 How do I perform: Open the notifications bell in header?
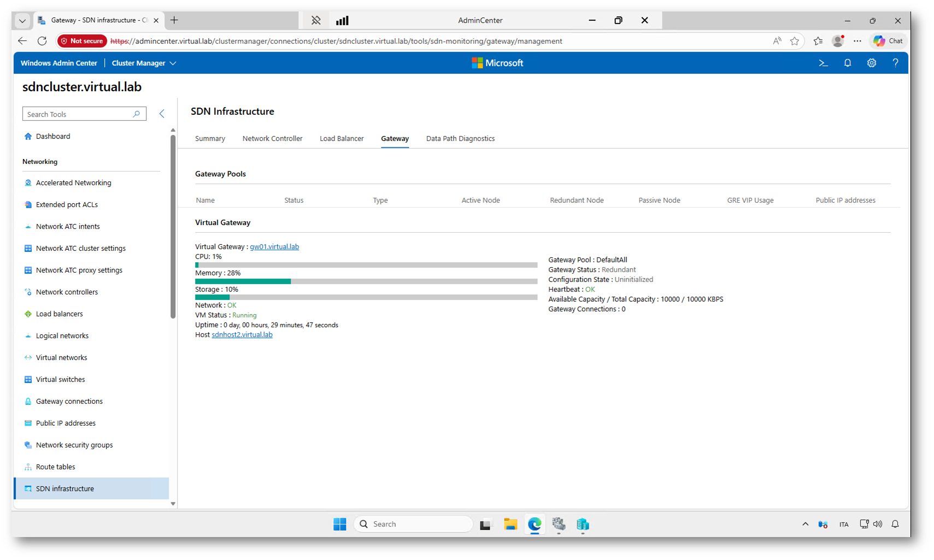[x=847, y=63]
